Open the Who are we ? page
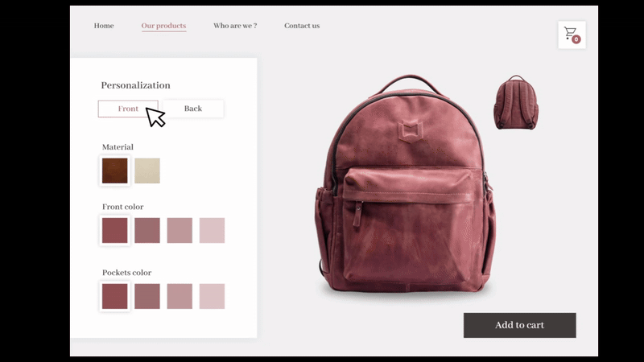Image resolution: width=644 pixels, height=362 pixels. click(x=235, y=26)
